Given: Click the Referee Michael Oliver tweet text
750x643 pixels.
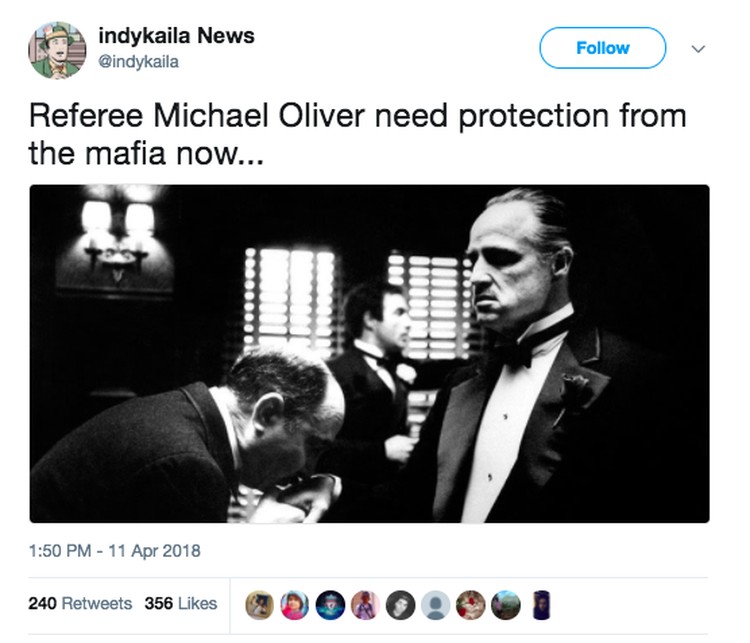Looking at the screenshot, I should click(x=357, y=134).
